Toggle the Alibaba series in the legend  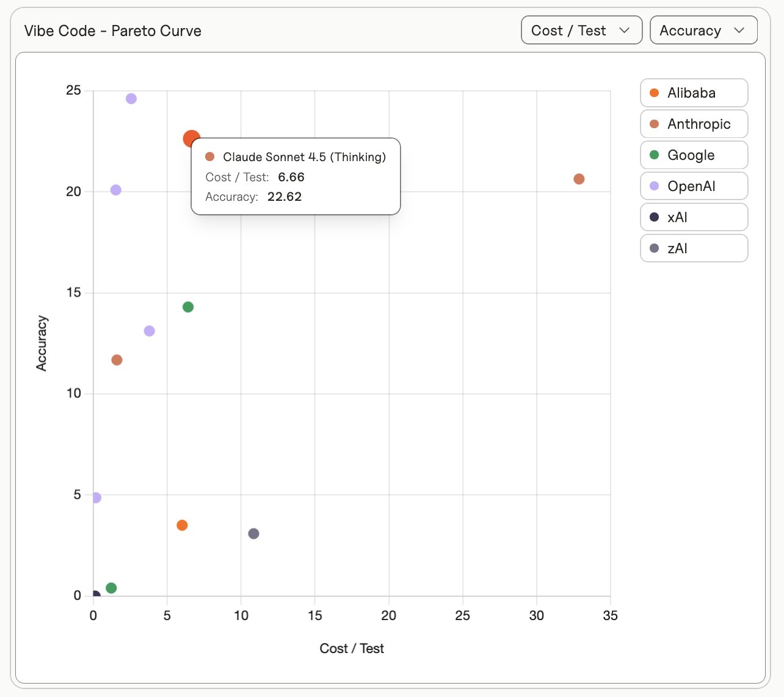tap(694, 93)
